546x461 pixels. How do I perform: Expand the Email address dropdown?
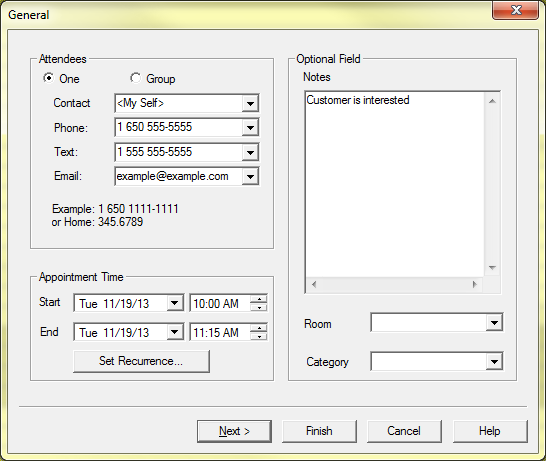point(250,177)
